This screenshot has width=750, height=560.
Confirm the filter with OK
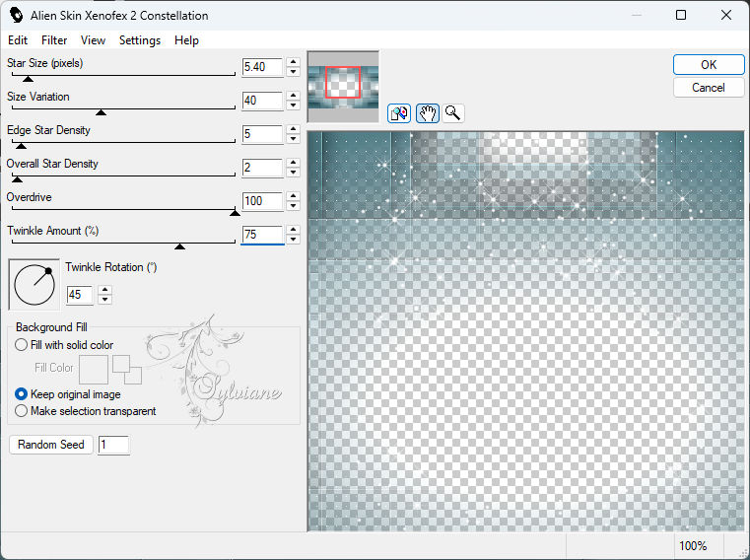709,65
